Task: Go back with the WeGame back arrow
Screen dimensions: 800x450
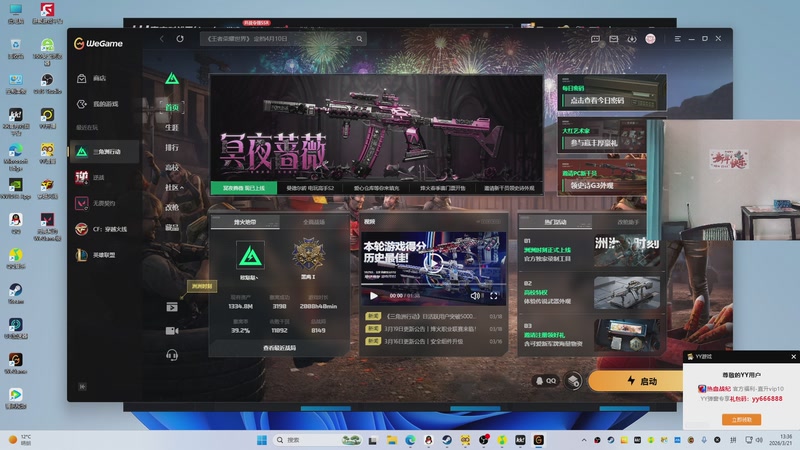Action: (x=162, y=39)
